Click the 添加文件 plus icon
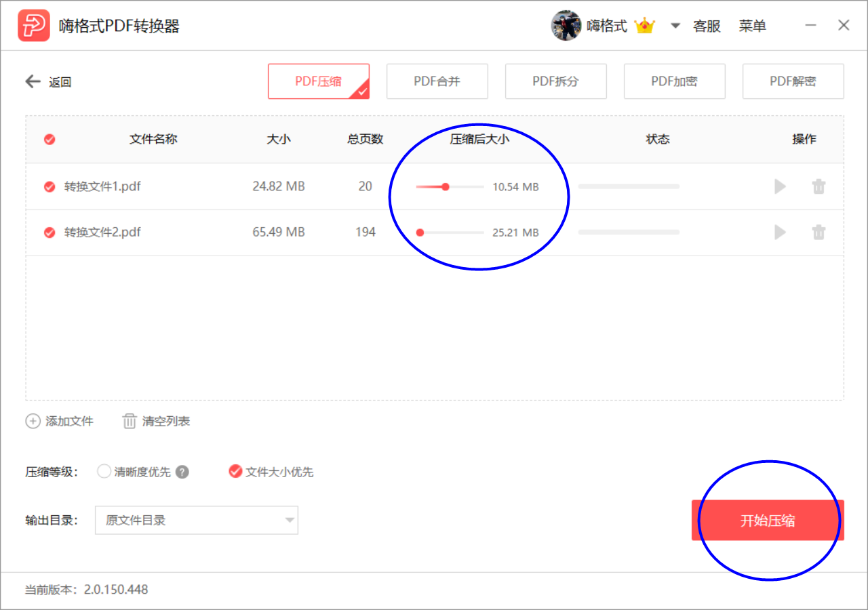 point(33,421)
